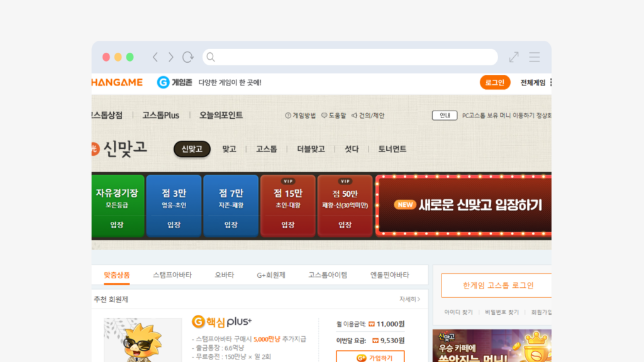Image resolution: width=644 pixels, height=362 pixels.
Task: Enter the 점 3만 room
Action: 174,206
